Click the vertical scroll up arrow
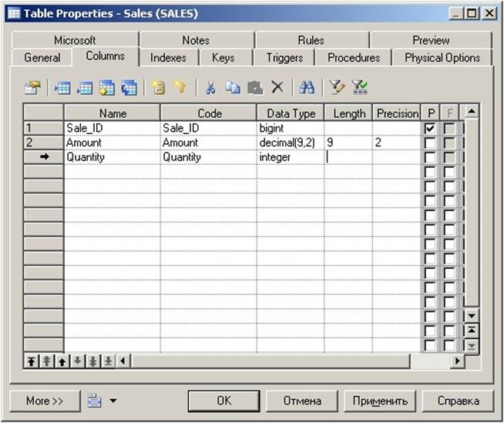Image resolution: width=504 pixels, height=423 pixels. pyautogui.click(x=472, y=112)
